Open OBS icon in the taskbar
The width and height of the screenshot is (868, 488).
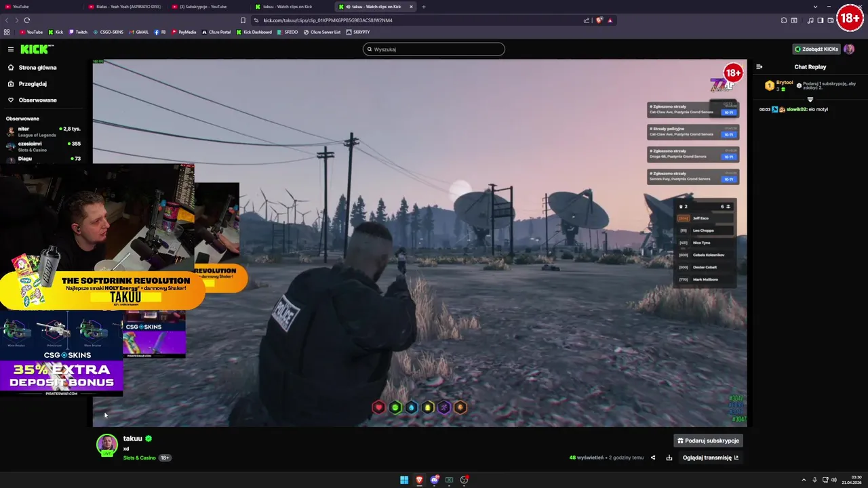coord(464,480)
